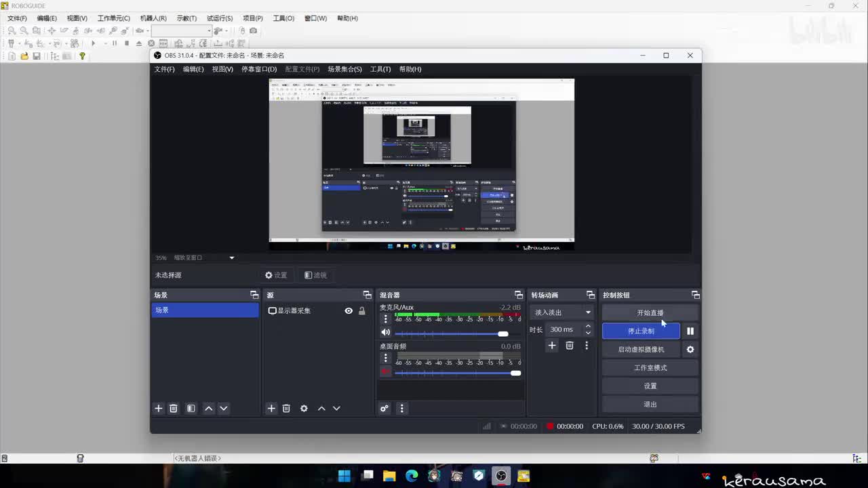Add a new scene with plus icon
This screenshot has width=868, height=488.
[159, 409]
